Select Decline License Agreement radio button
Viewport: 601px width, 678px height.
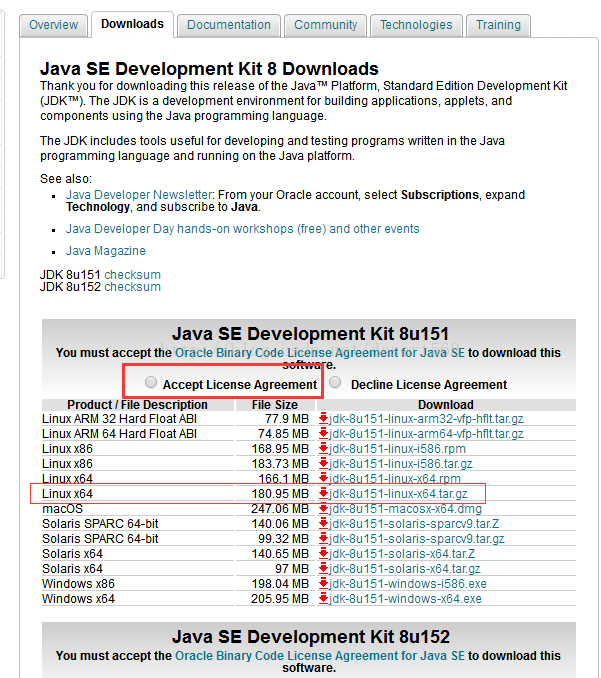pyautogui.click(x=335, y=382)
